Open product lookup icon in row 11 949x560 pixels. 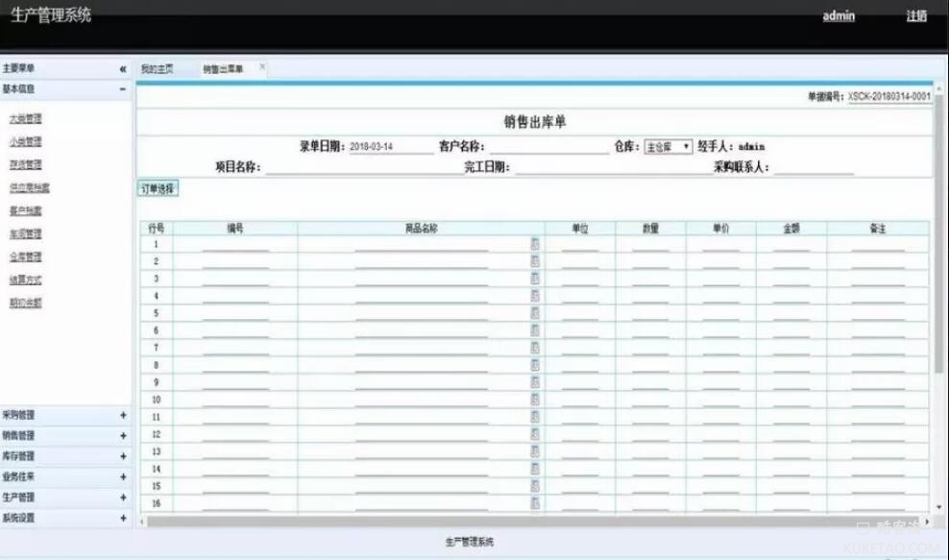(x=535, y=417)
